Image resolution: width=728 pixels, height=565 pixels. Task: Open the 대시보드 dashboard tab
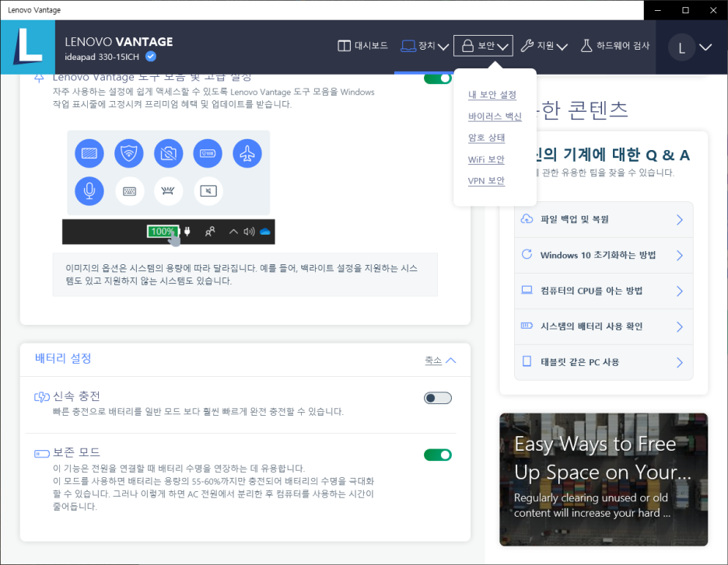[x=362, y=45]
